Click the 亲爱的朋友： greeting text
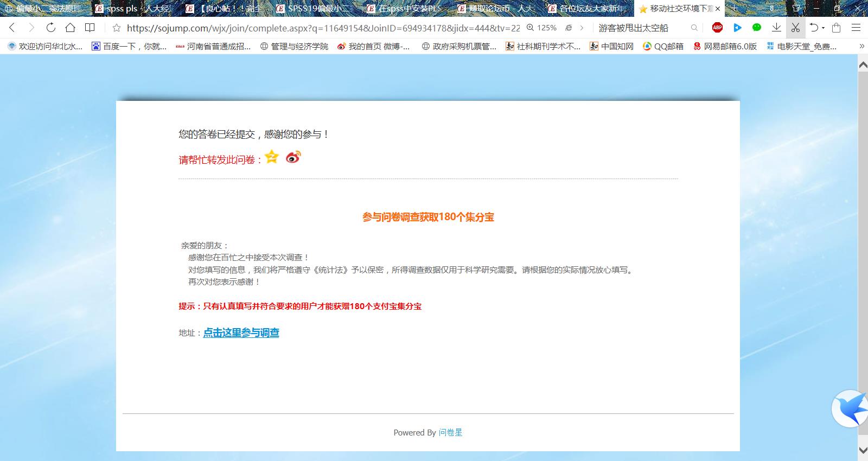The height and width of the screenshot is (461, 868). coord(205,245)
